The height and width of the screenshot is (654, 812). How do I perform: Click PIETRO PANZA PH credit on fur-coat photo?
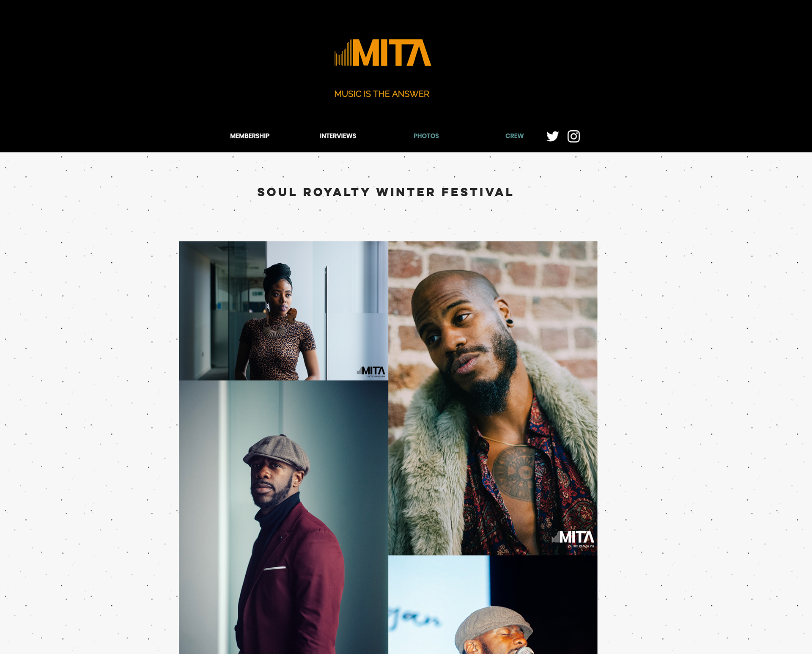click(581, 546)
